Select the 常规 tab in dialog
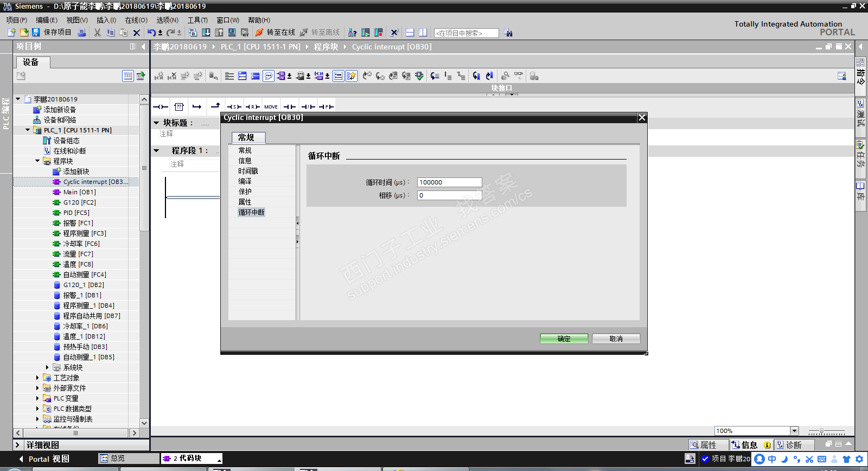The width and height of the screenshot is (868, 471). coord(248,138)
